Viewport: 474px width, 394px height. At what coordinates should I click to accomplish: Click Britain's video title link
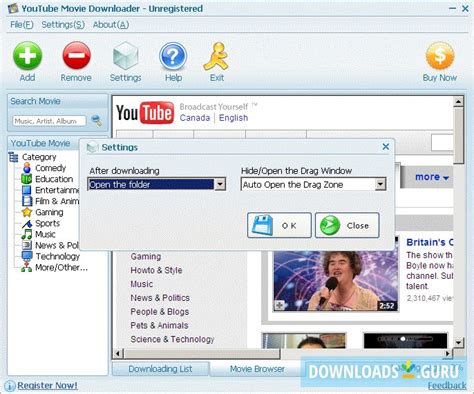(x=429, y=242)
